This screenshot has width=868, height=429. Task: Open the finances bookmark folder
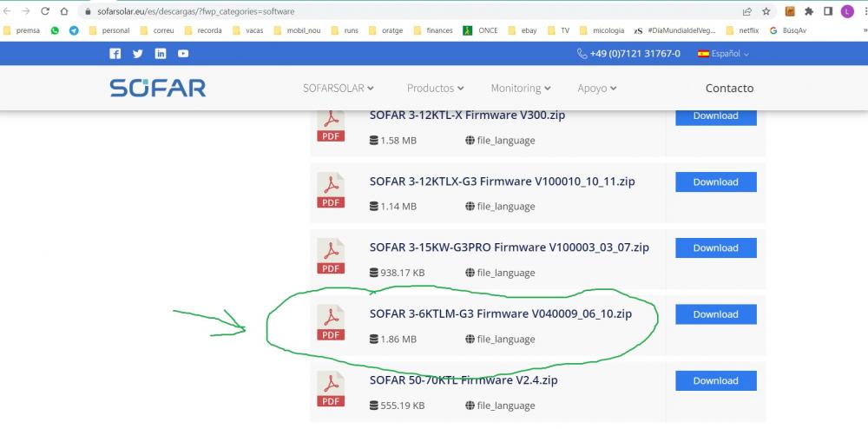pos(433,30)
